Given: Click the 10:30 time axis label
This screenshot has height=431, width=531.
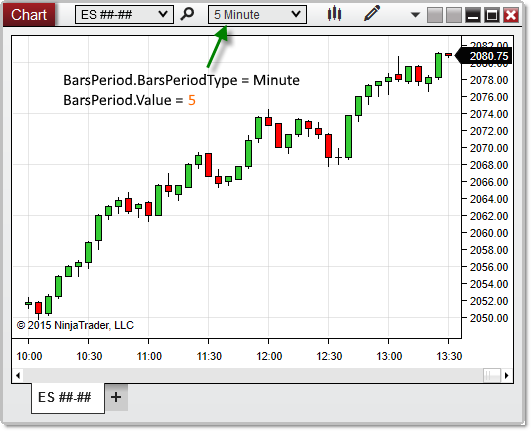Looking at the screenshot, I should click(x=89, y=356).
